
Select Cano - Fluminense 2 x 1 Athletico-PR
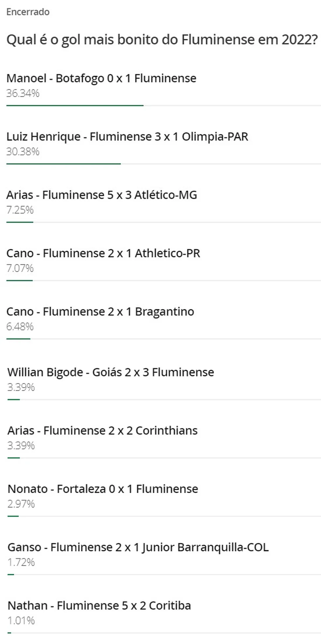tap(103, 253)
